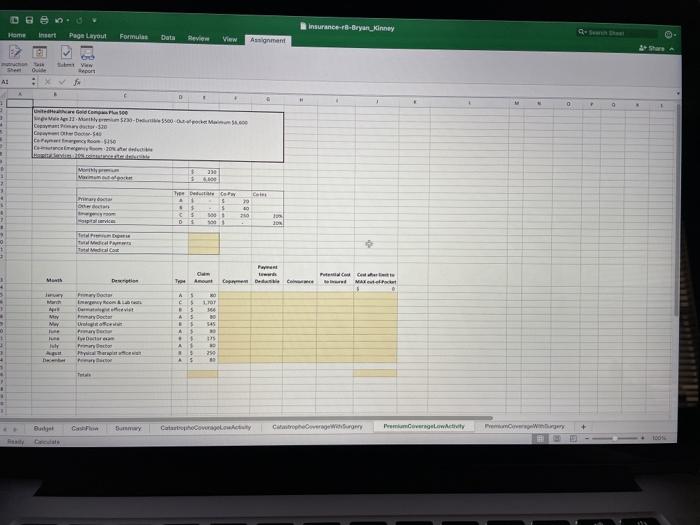The width and height of the screenshot is (700, 525).
Task: Open the search magnifier options dropdown
Action: pyautogui.click(x=582, y=32)
